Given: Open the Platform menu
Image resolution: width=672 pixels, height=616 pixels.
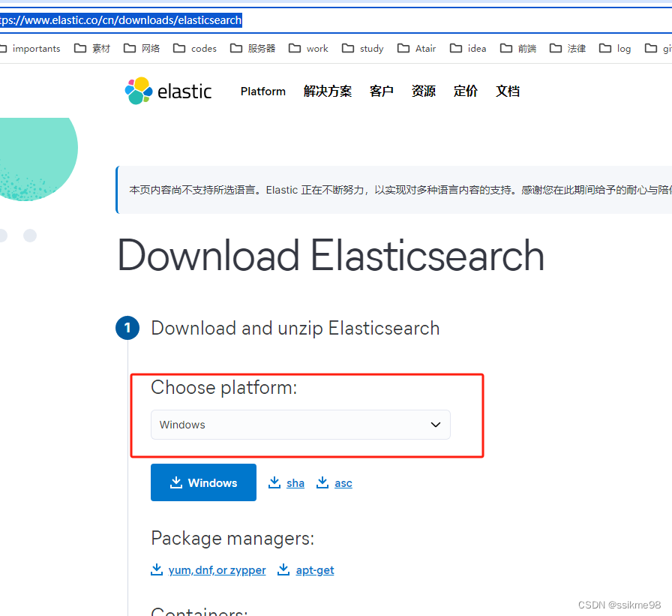Looking at the screenshot, I should [x=262, y=92].
